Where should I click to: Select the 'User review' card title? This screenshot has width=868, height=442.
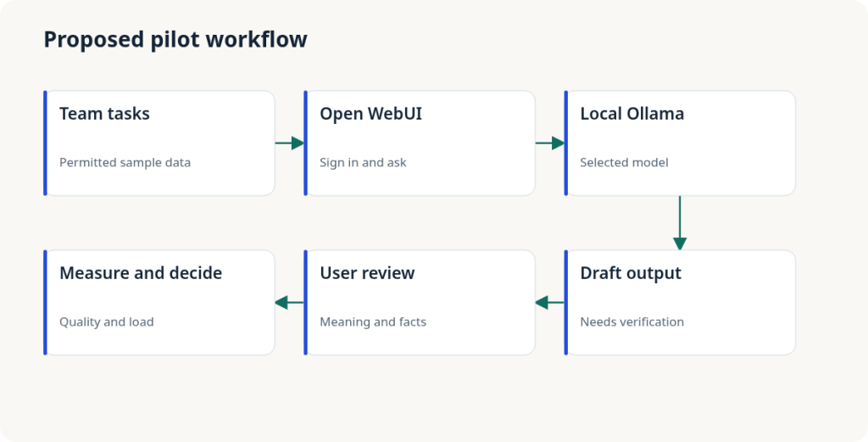(x=368, y=273)
